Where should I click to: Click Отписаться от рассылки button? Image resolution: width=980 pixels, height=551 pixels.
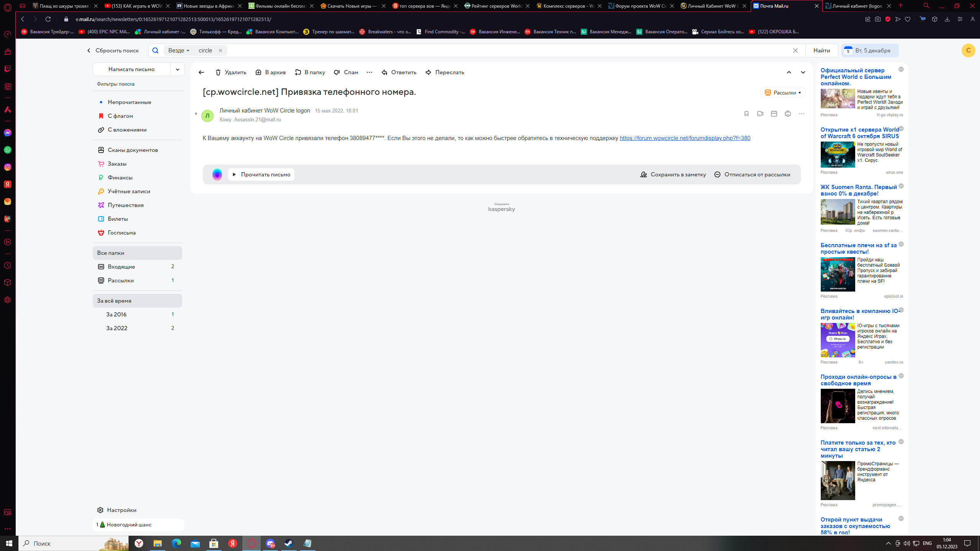click(x=752, y=174)
